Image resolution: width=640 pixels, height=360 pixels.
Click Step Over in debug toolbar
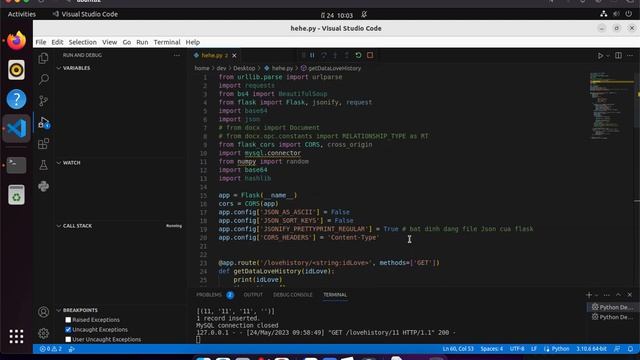[324, 55]
